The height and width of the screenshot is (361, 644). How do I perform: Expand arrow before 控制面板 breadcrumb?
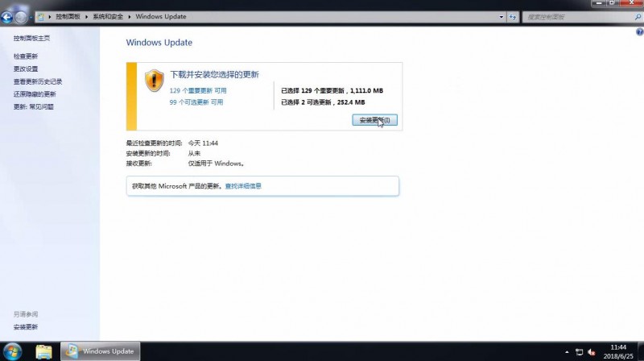[50, 17]
